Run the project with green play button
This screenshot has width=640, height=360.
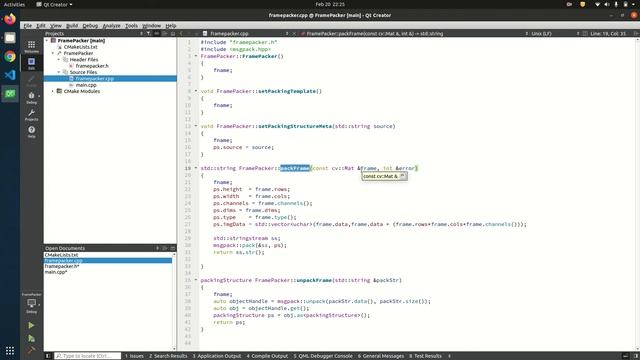31,325
